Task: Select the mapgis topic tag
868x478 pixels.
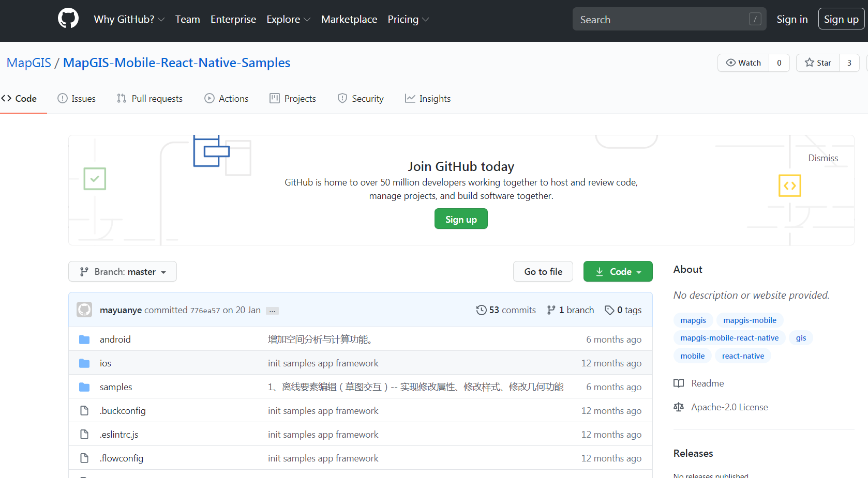Action: 693,320
